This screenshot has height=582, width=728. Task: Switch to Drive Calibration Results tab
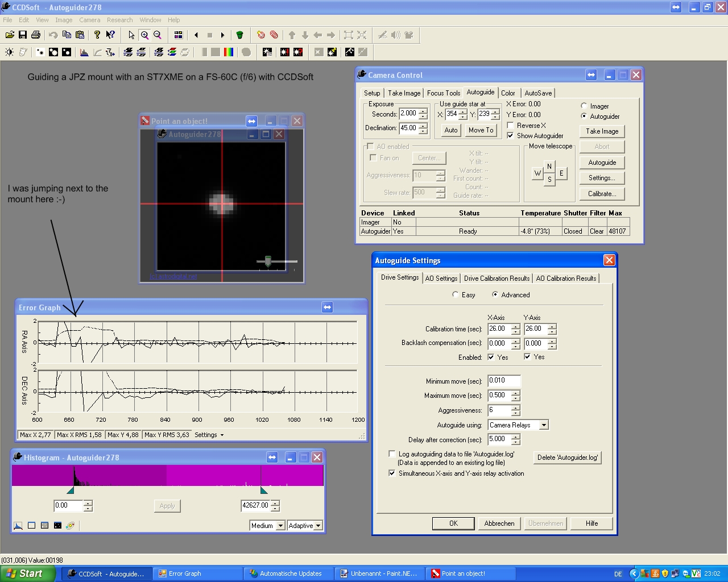click(x=497, y=278)
